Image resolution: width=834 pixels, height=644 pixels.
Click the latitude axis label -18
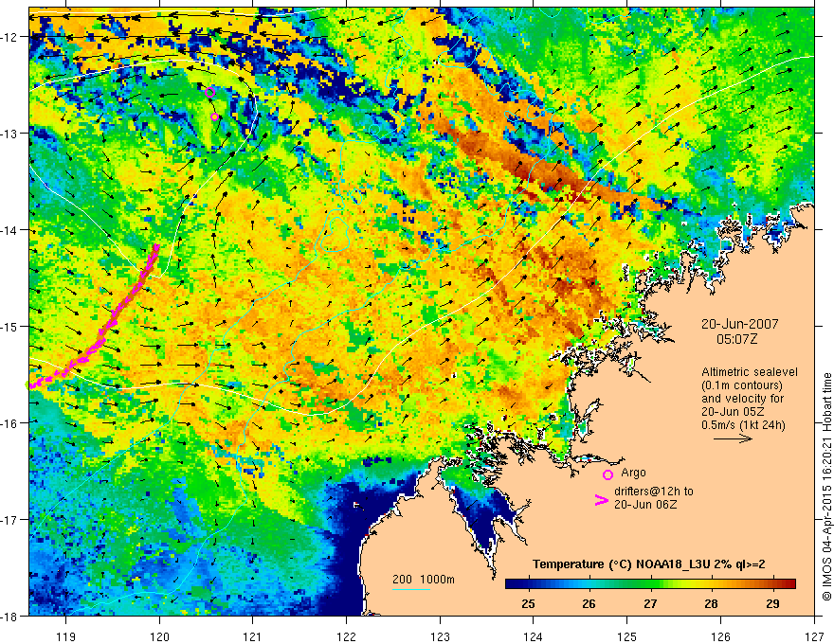(x=9, y=616)
